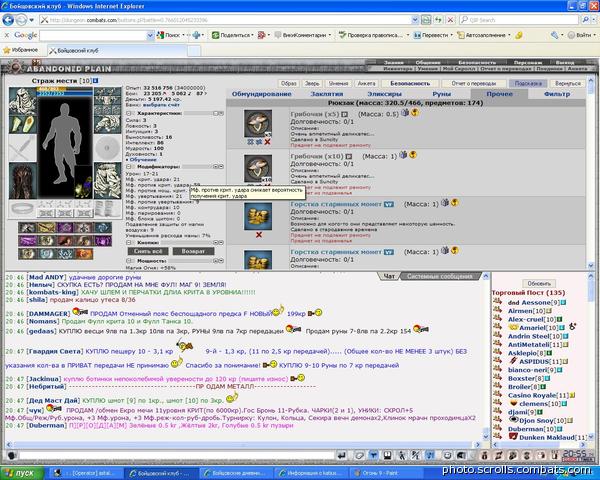Screen dimensions: 600x480
Task: Click the Снять всё button
Action: 148,251
